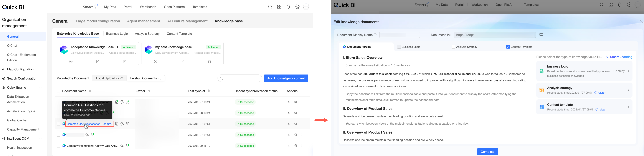The width and height of the screenshot is (644, 156).
Task: Tick the select-all checkbox beside Document Name
Action: pyautogui.click(x=58, y=91)
